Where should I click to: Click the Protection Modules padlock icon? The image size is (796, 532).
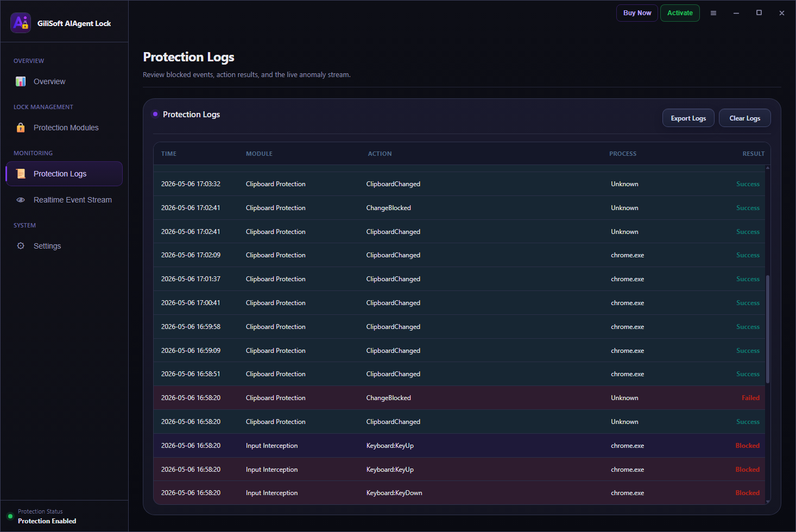tap(21, 128)
